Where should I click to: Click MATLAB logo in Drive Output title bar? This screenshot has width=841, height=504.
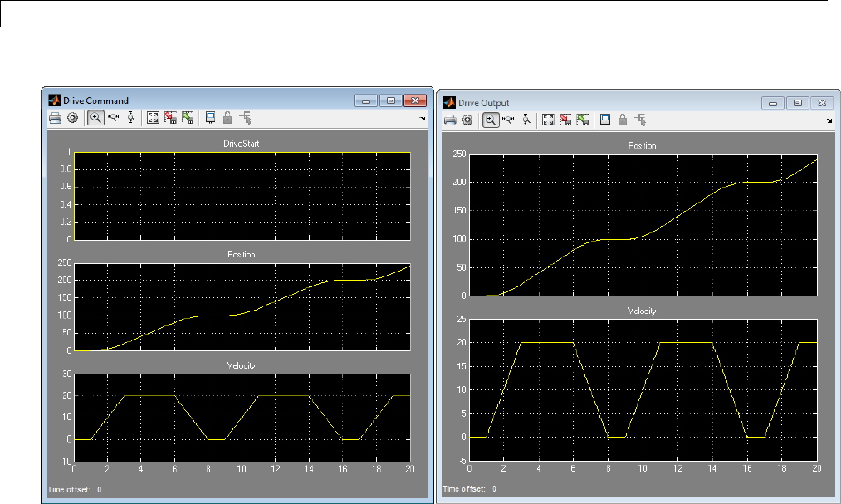pyautogui.click(x=449, y=102)
